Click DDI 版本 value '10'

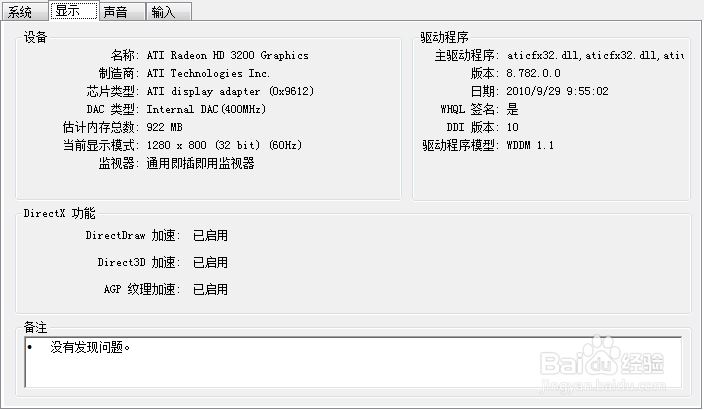[x=512, y=127]
